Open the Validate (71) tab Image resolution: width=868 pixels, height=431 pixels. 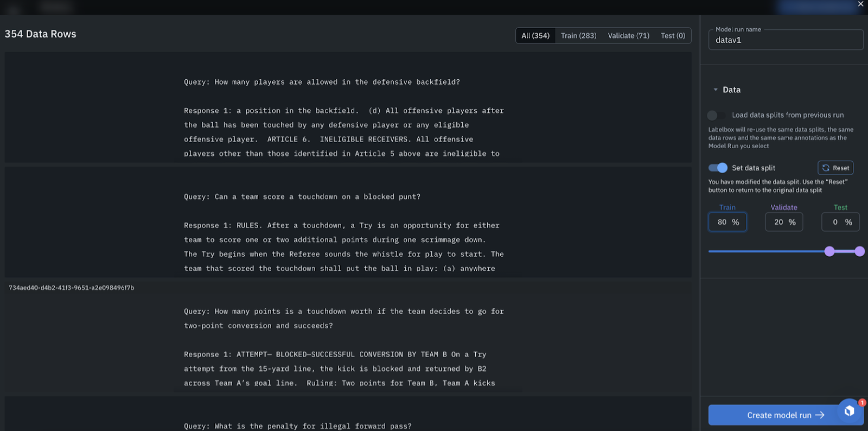tap(628, 36)
